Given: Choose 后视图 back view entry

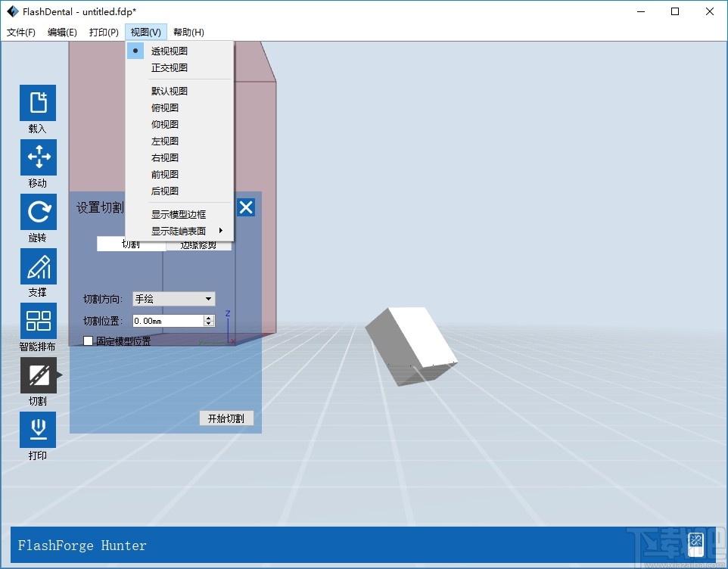Looking at the screenshot, I should (x=179, y=191).
